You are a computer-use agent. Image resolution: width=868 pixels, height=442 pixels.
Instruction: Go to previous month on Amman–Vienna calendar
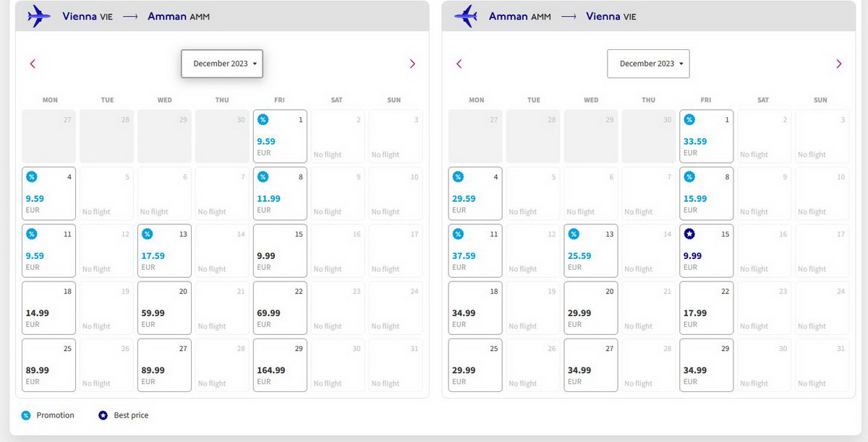[x=459, y=64]
